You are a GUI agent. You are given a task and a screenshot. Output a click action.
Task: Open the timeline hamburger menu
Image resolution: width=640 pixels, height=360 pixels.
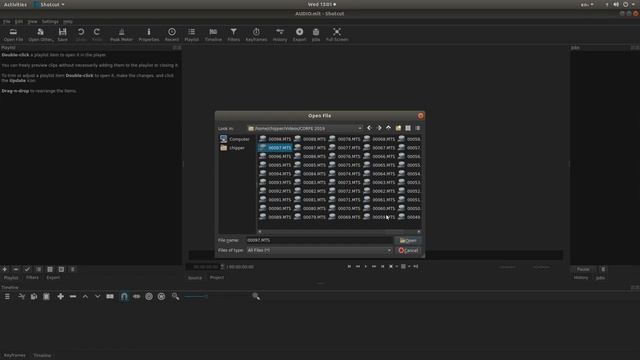coord(7,296)
